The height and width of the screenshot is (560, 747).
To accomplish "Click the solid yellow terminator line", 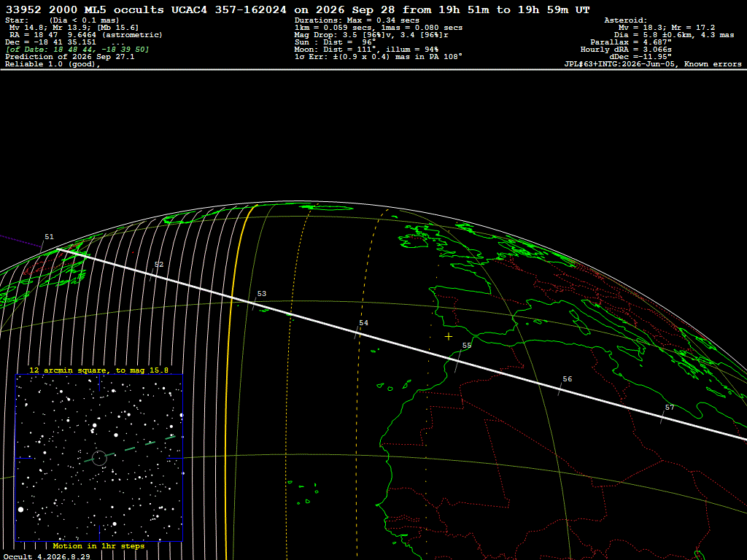I will [230, 381].
